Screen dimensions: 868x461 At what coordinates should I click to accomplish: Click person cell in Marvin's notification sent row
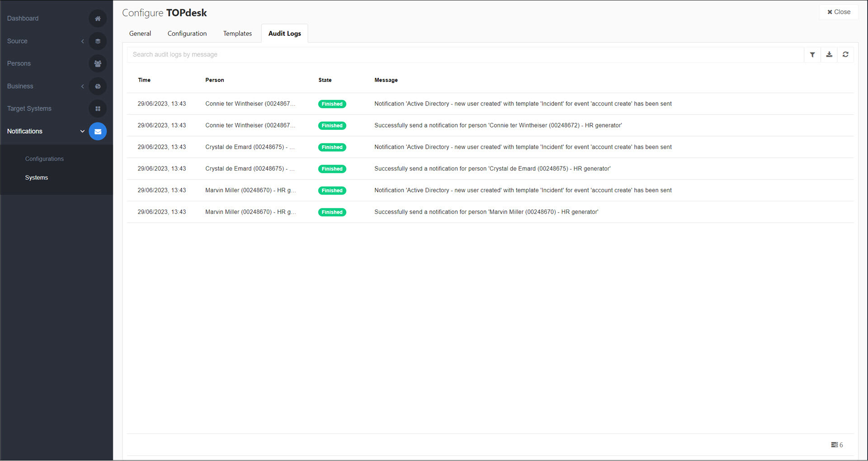coord(251,190)
